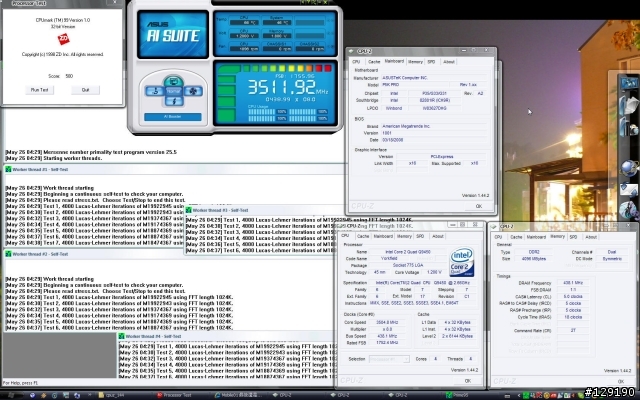Image resolution: width=640 pixels, height=400 pixels.
Task: Click Memory Type DDR2 field in CPU-Z
Action: [532, 252]
